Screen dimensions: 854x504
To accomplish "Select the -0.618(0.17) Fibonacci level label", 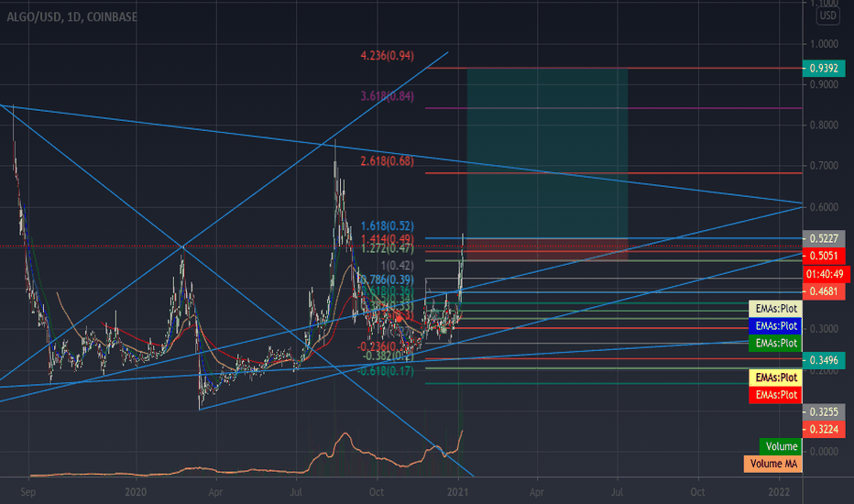I will click(386, 372).
